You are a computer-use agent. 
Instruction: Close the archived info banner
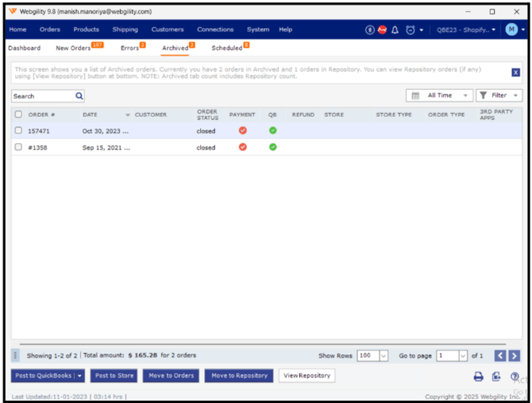pyautogui.click(x=515, y=72)
